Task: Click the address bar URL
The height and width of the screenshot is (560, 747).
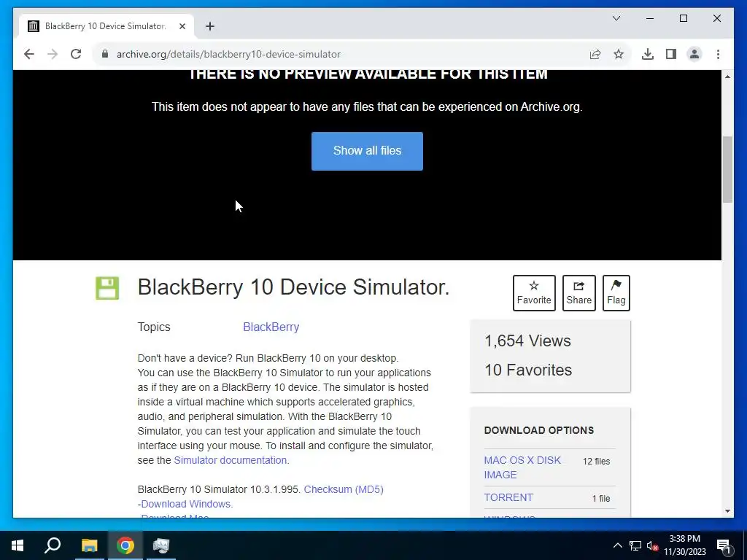Action: pyautogui.click(x=228, y=54)
